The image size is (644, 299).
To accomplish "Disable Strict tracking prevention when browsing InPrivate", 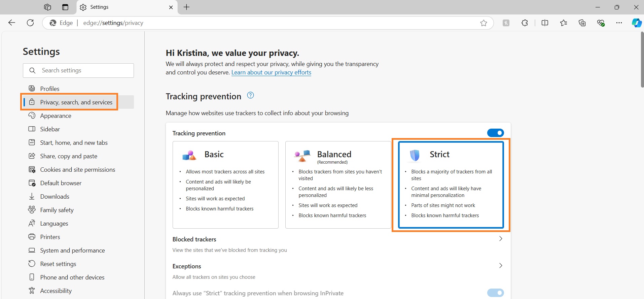I will click(x=495, y=293).
